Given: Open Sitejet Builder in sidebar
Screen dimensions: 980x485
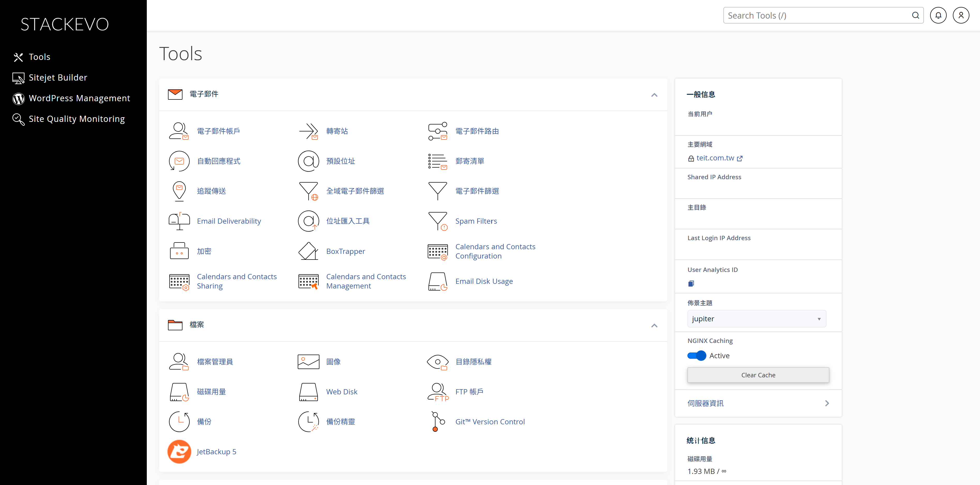Looking at the screenshot, I should 58,78.
